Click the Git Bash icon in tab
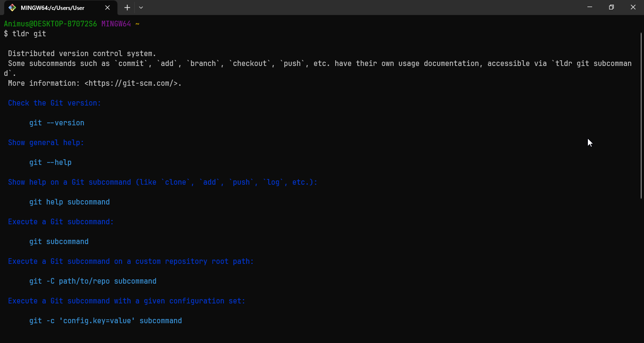Image resolution: width=644 pixels, height=343 pixels. tap(13, 8)
